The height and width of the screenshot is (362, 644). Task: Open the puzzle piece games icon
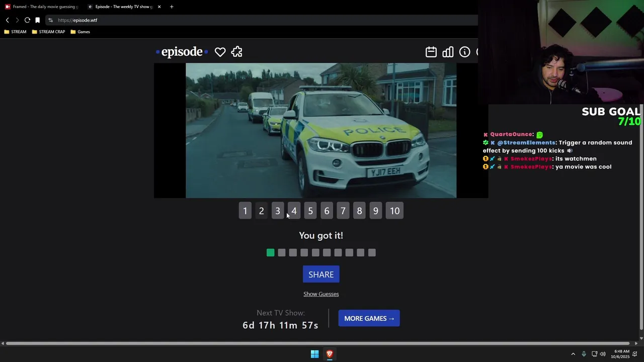pos(237,52)
